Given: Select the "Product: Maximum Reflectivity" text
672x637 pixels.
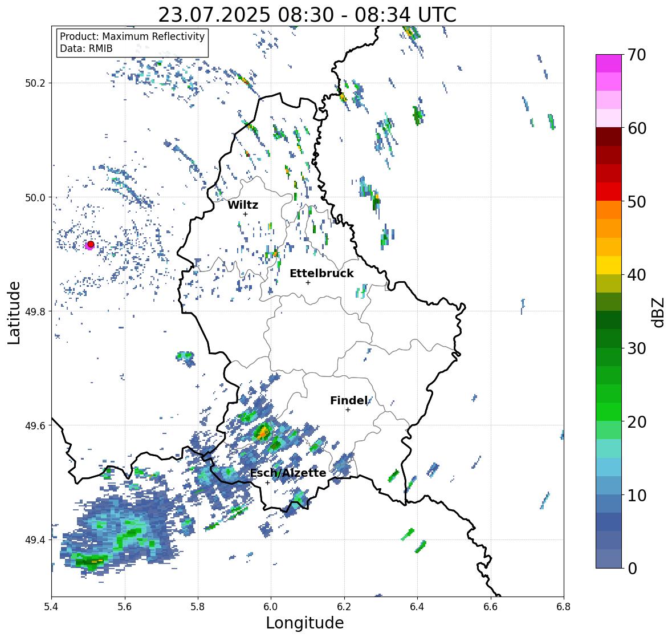Looking at the screenshot, I should coord(132,36).
